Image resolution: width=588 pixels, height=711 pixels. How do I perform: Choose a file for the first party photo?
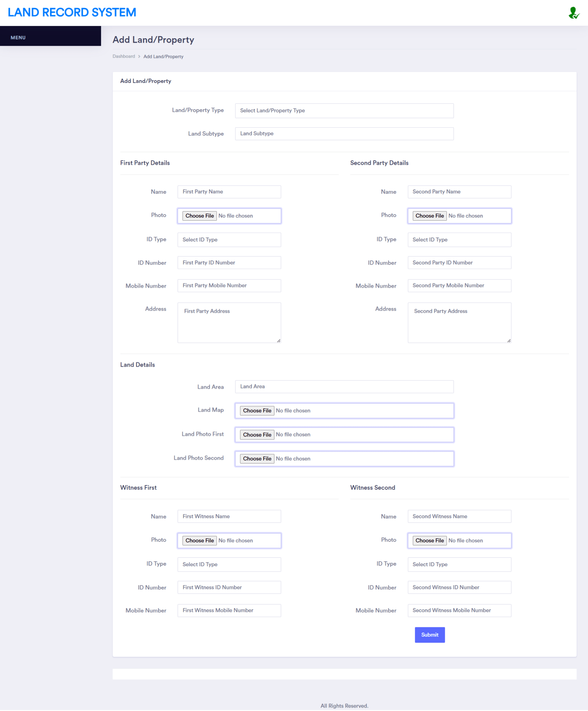(x=199, y=216)
